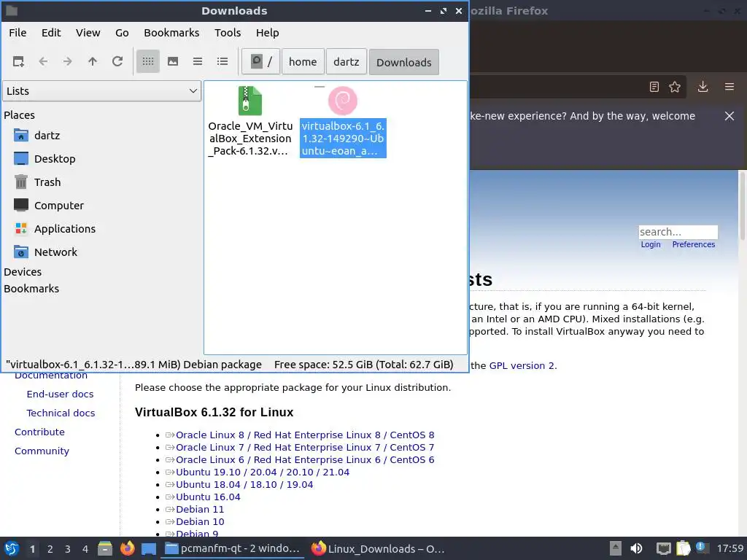Open the volume control tray icon
This screenshot has width=747, height=560.
636,548
